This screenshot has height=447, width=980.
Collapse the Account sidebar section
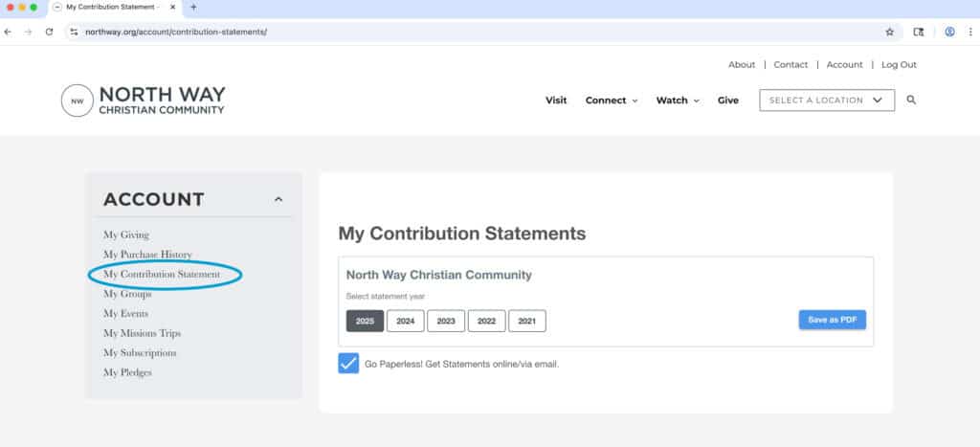[278, 200]
